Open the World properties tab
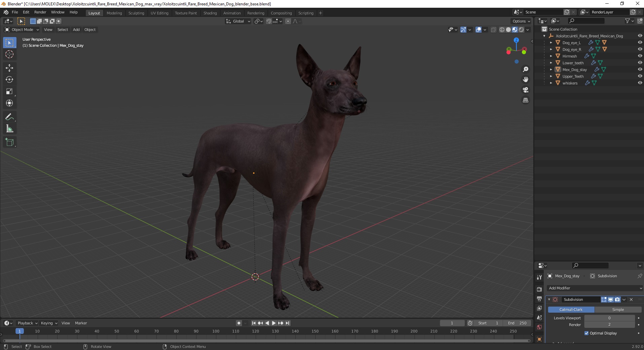This screenshot has width=644, height=350. [539, 327]
